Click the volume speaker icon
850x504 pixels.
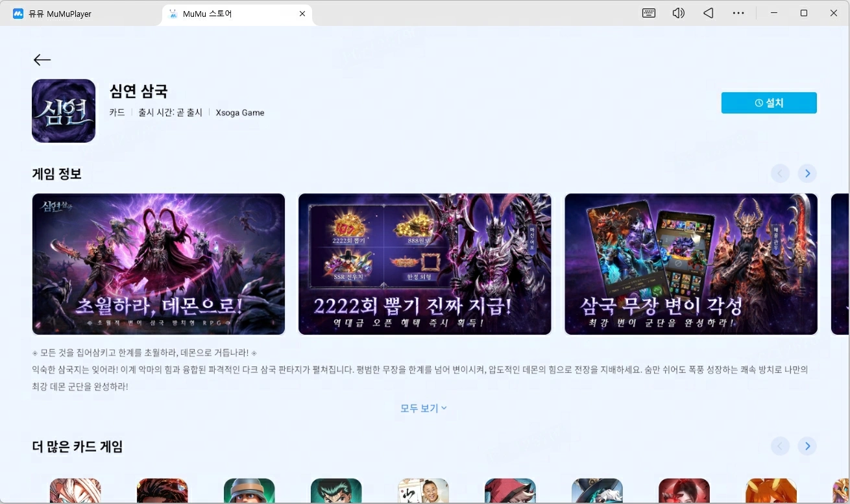coord(679,13)
